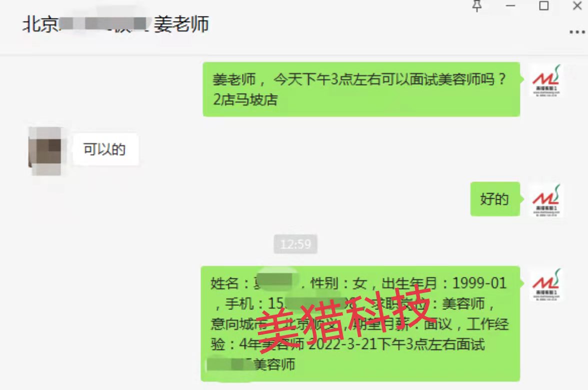Click the 姜老师 chat title

181,25
